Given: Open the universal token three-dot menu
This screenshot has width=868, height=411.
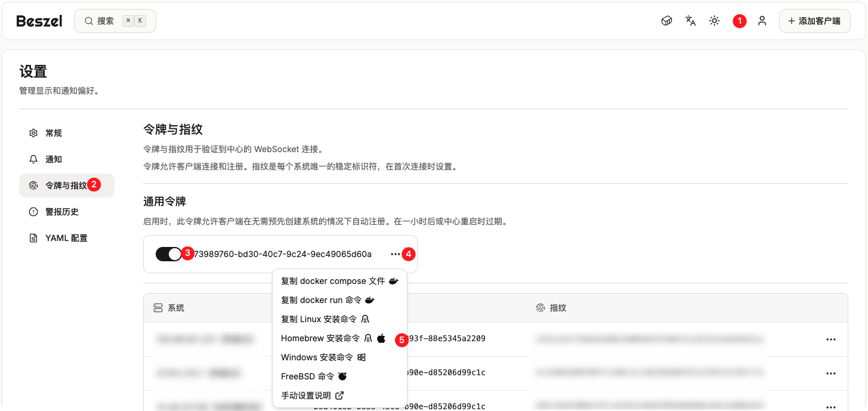Looking at the screenshot, I should point(395,254).
